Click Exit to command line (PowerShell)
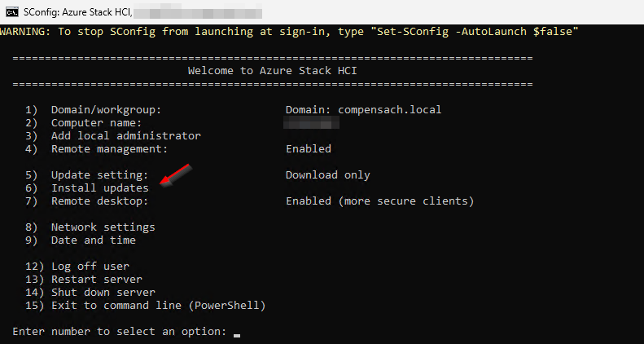644x344 pixels. [158, 305]
